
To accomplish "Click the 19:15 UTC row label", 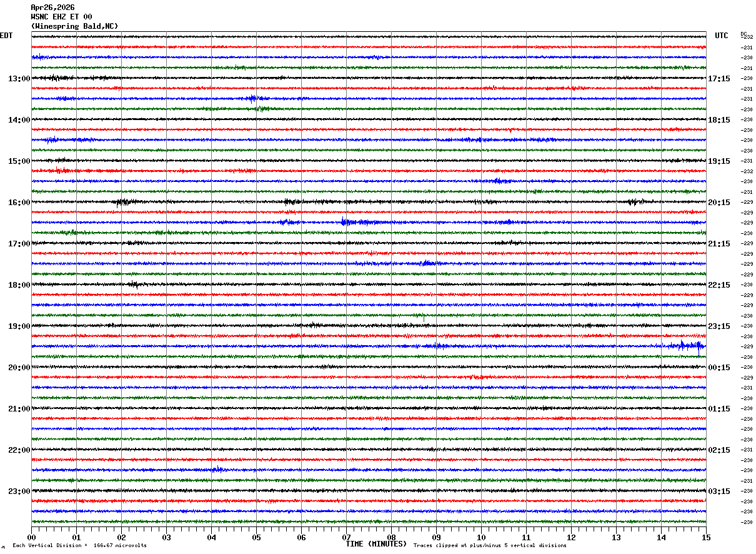I will click(719, 161).
